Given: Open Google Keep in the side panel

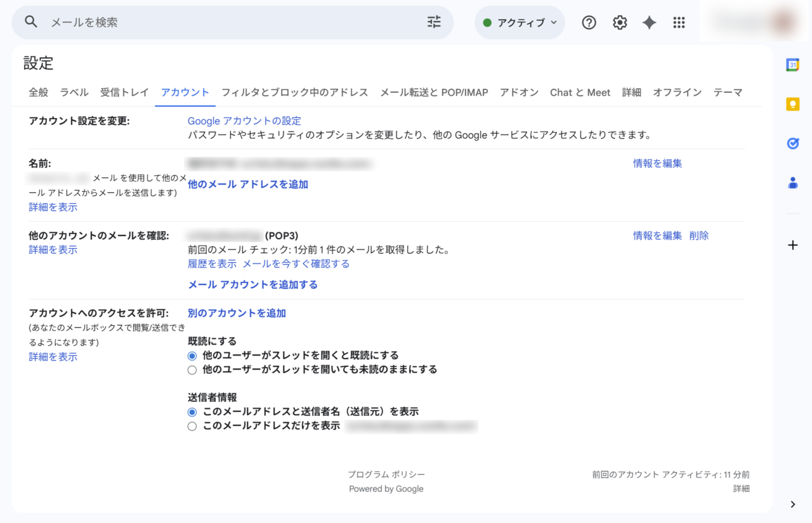Looking at the screenshot, I should (792, 102).
